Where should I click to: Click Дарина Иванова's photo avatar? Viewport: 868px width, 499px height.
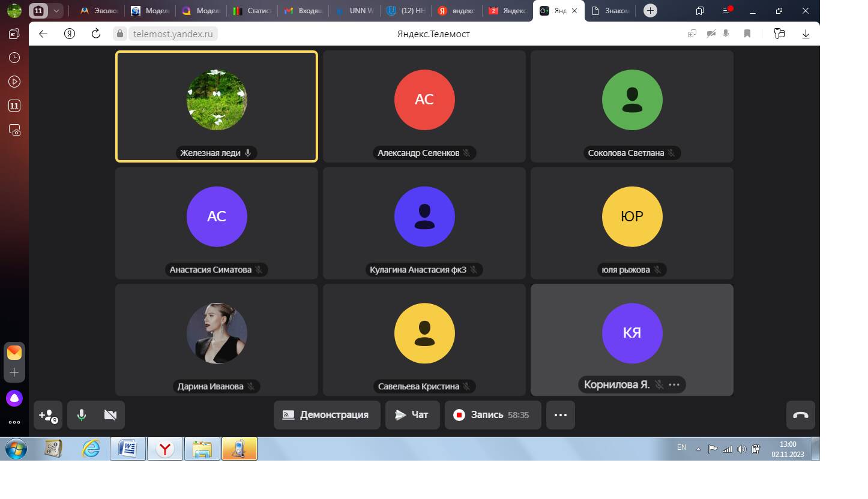point(217,333)
